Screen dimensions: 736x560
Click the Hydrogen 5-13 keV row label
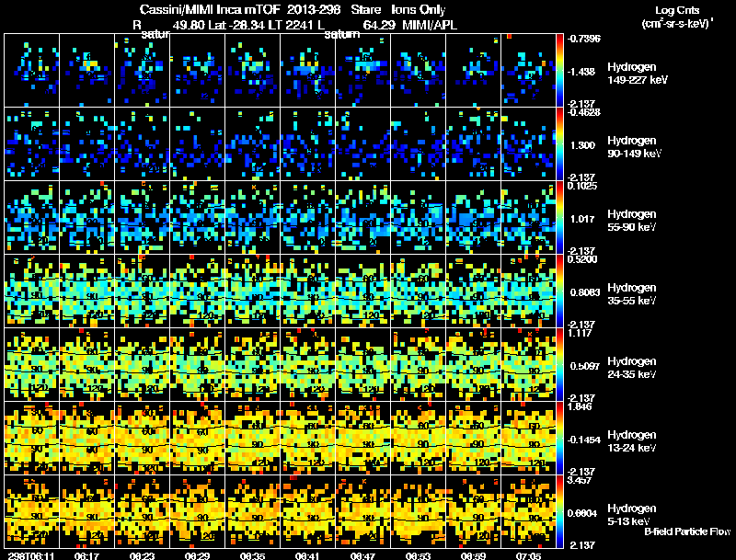631,515
